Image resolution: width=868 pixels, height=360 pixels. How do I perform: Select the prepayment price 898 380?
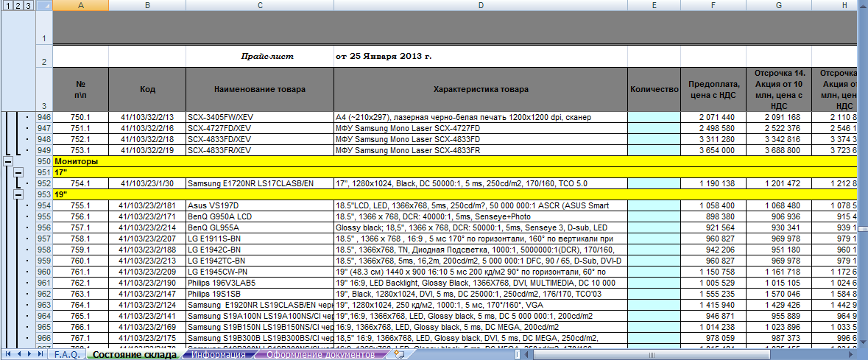pyautogui.click(x=713, y=216)
